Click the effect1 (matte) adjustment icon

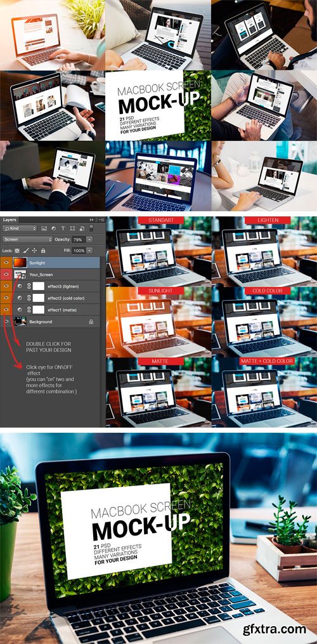coord(20,309)
